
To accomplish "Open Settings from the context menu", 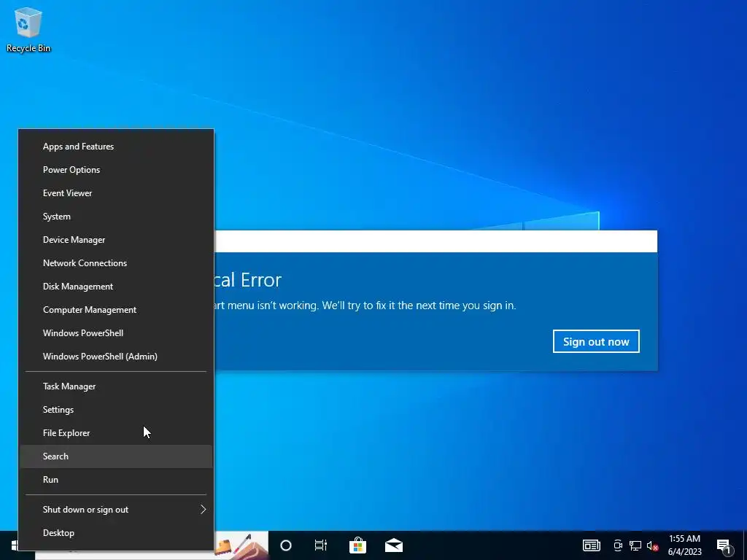I will coord(116,410).
